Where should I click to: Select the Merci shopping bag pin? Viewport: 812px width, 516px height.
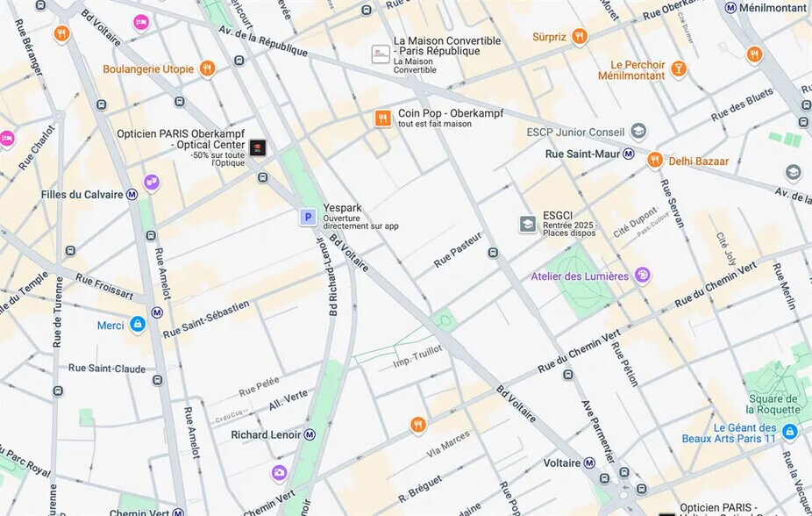coord(137,325)
